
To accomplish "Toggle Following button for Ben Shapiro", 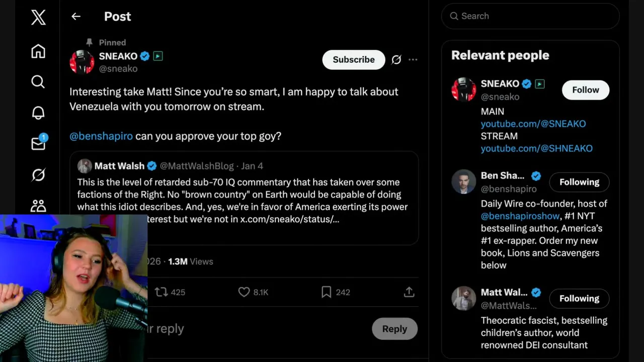I will click(579, 182).
